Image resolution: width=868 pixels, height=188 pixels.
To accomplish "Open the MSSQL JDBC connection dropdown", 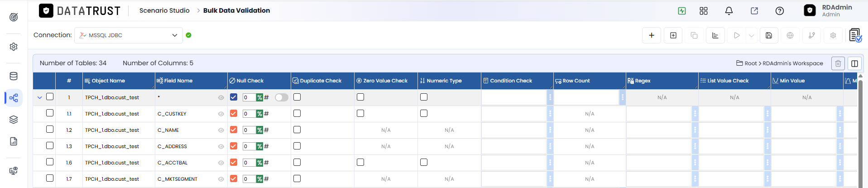I will (129, 35).
